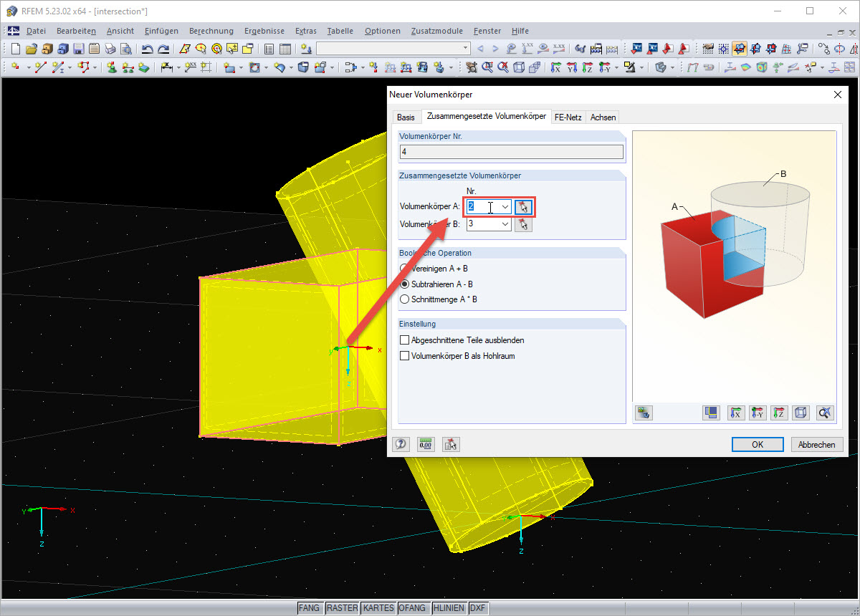Click the Save diskette icon
860x616 pixels.
click(78, 49)
